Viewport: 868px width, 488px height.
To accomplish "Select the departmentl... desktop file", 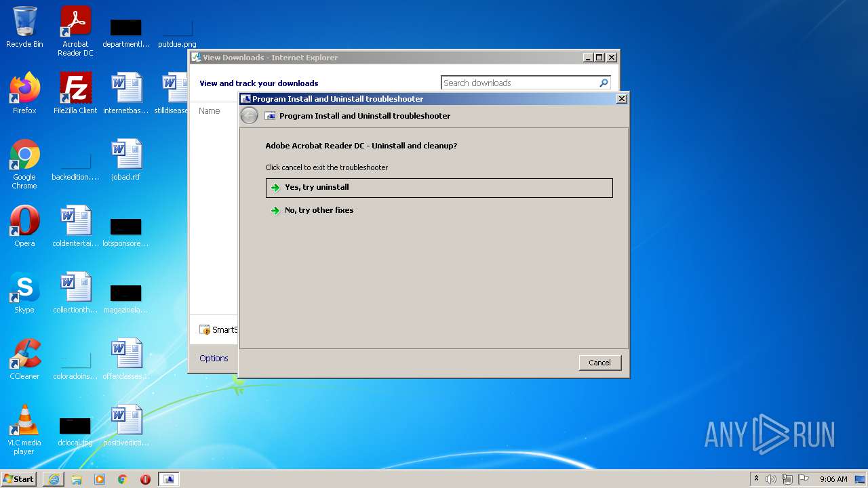I will click(126, 33).
